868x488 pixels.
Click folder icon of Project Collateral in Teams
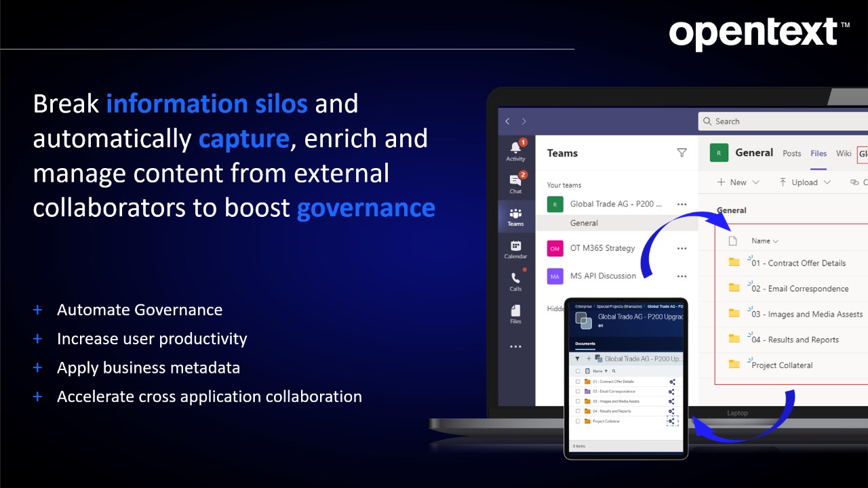tap(734, 365)
